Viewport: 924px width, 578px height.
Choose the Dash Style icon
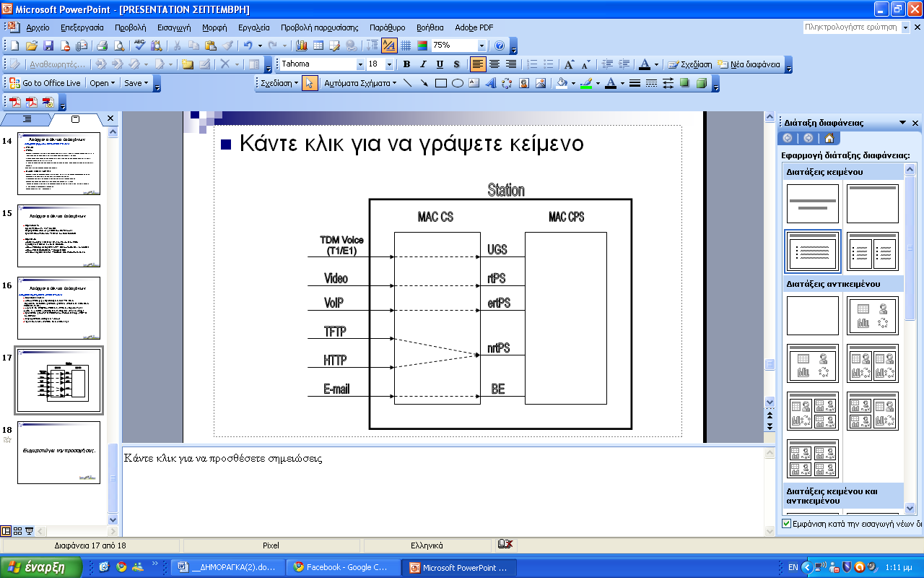(x=651, y=83)
